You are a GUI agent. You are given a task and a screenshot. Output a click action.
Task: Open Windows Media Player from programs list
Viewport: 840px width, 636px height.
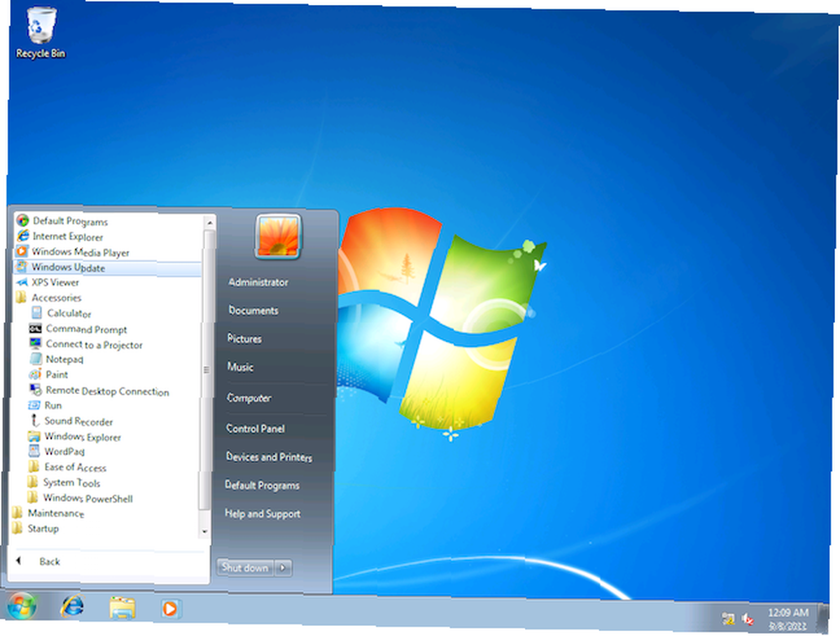(72, 252)
